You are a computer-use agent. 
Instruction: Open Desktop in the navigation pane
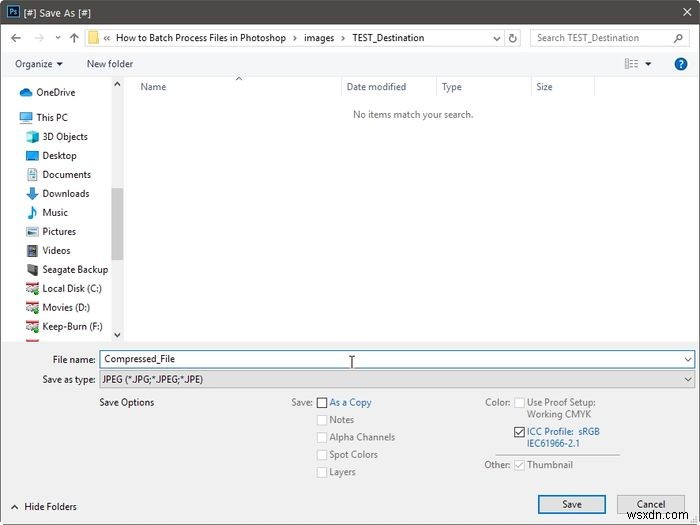(x=51, y=156)
